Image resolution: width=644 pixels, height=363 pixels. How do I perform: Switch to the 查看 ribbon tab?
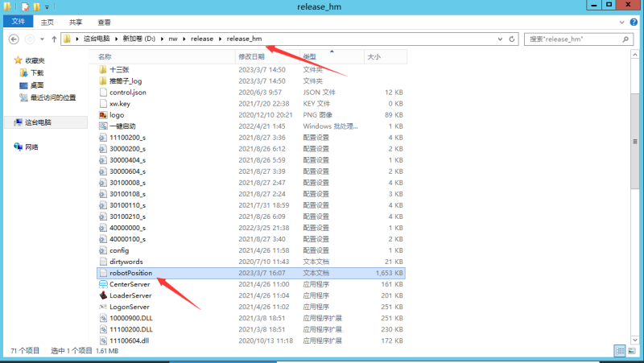pos(105,23)
